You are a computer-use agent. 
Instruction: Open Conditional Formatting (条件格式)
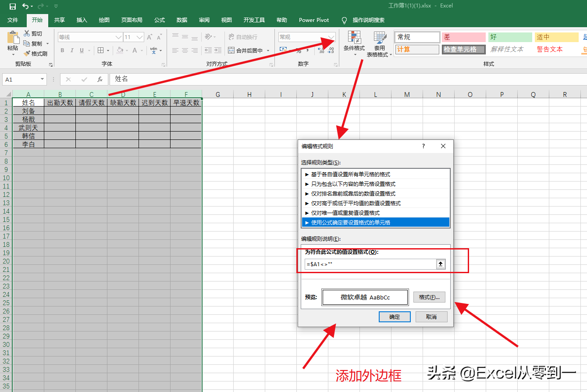pyautogui.click(x=354, y=44)
